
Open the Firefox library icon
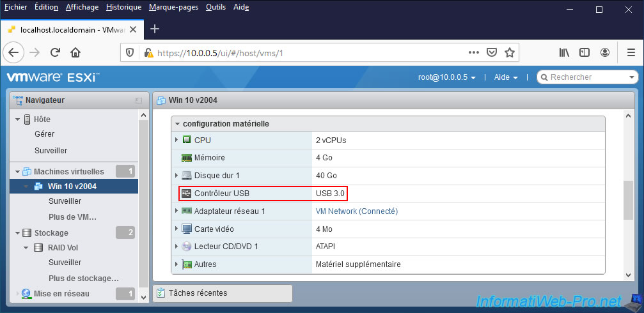coord(564,52)
